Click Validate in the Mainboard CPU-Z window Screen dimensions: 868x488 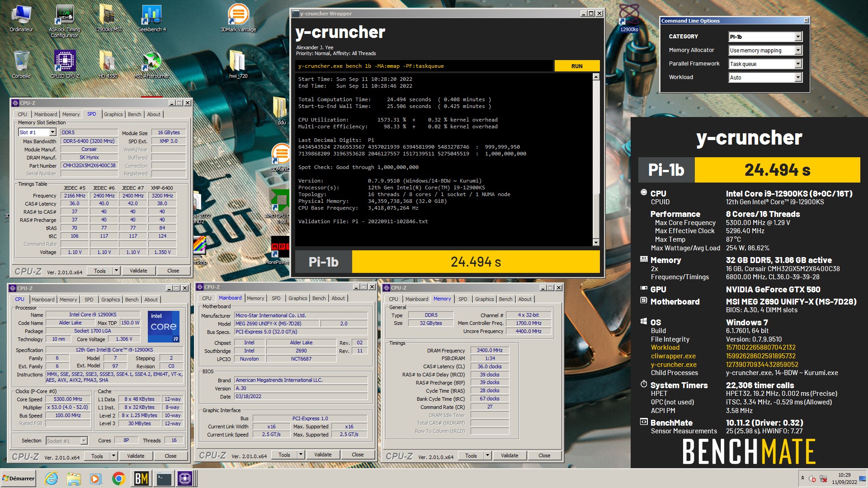coord(323,455)
